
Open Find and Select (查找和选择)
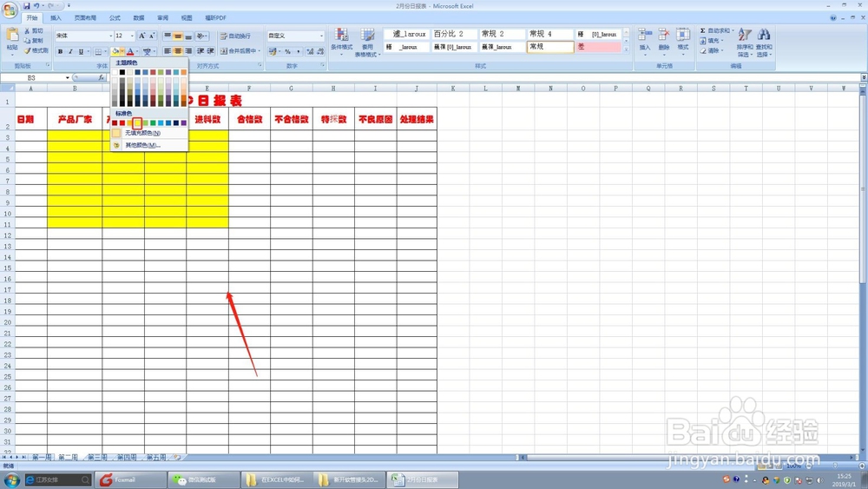764,43
